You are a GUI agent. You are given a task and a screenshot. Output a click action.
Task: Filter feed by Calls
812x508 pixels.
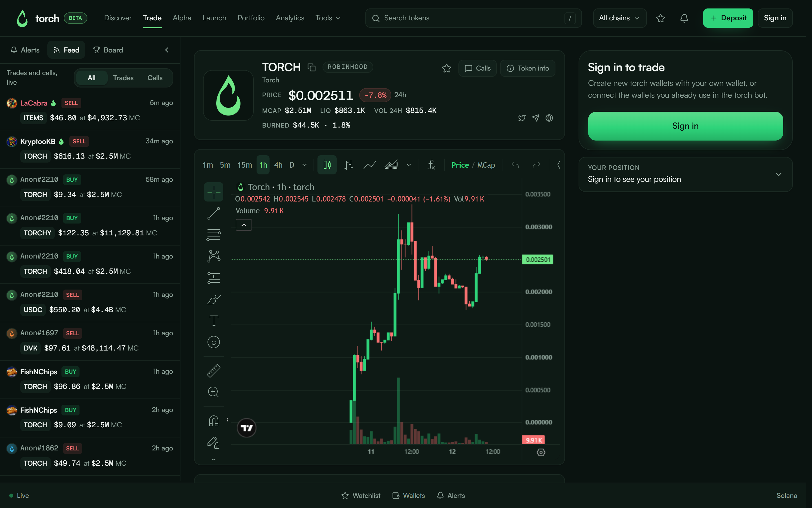[155, 78]
